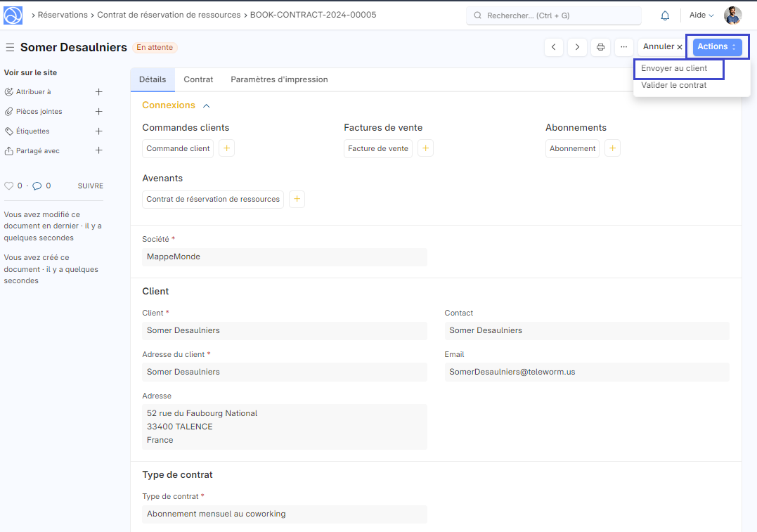Click SUIVRE to follow the document
Image resolution: width=757 pixels, height=532 pixels.
(x=90, y=186)
